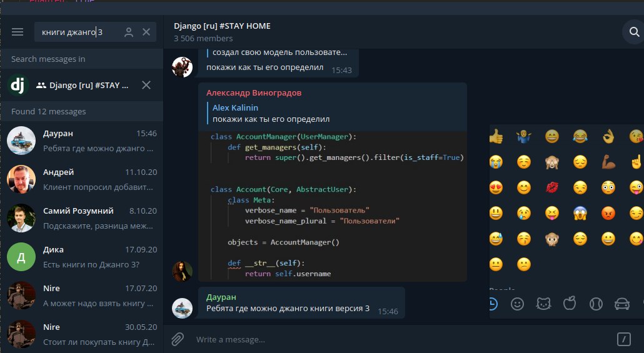Screen dimensions: 644x353
Task: Insert the thumbs up emoji
Action: click(496, 136)
